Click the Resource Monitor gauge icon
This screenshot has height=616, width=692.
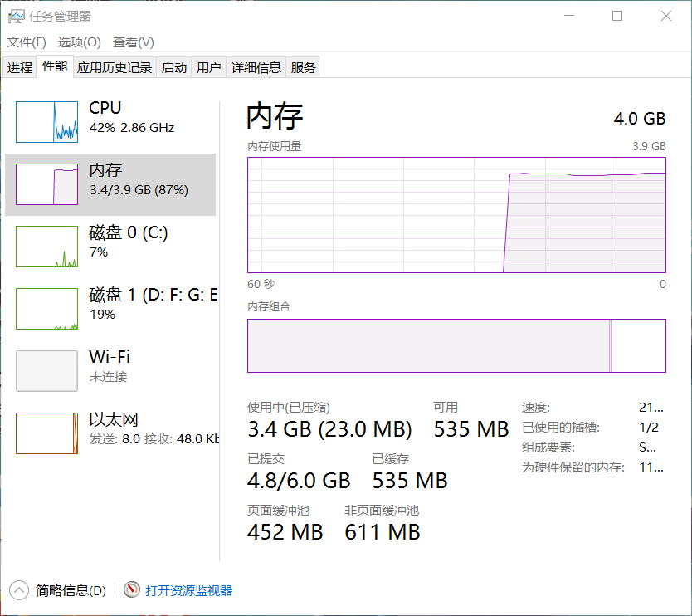tap(132, 590)
